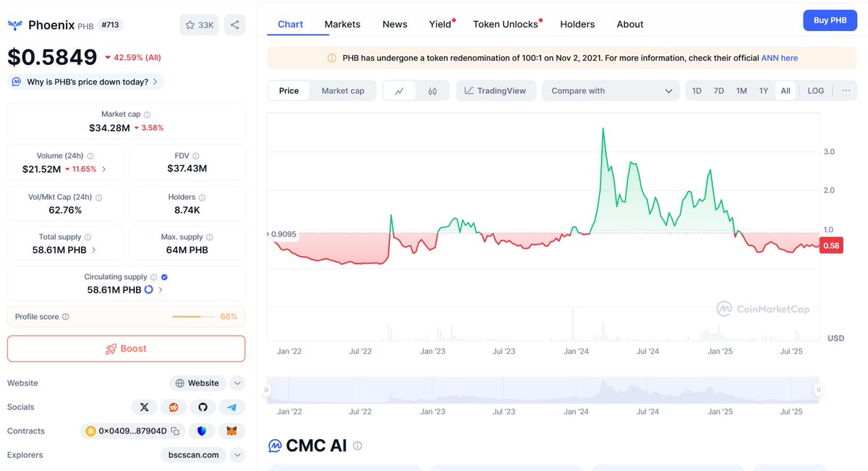
Task: Set chart range to 1M
Action: pos(741,91)
